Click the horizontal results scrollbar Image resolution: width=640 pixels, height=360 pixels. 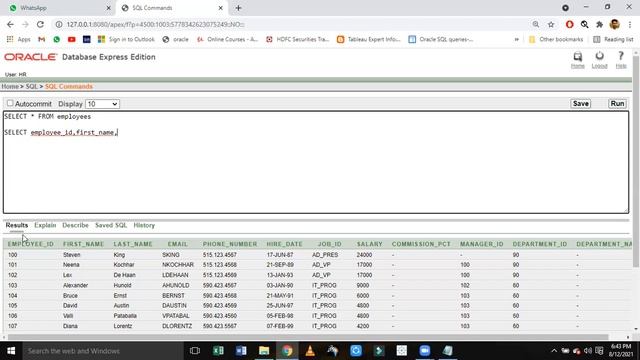coord(308,337)
